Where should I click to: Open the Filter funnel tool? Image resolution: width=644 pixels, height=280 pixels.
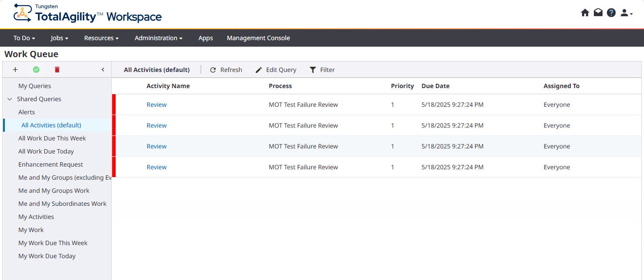[x=322, y=70]
